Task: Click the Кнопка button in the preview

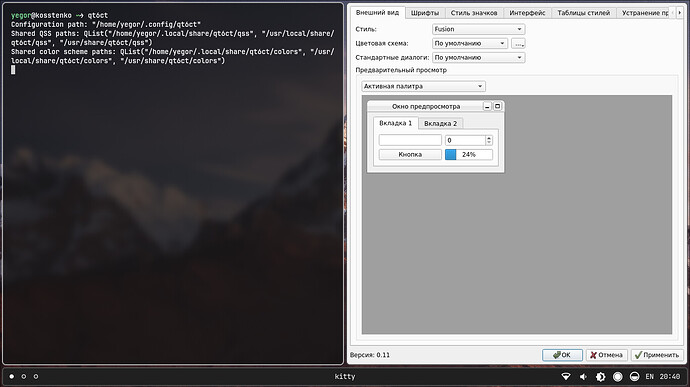Action: (410, 154)
